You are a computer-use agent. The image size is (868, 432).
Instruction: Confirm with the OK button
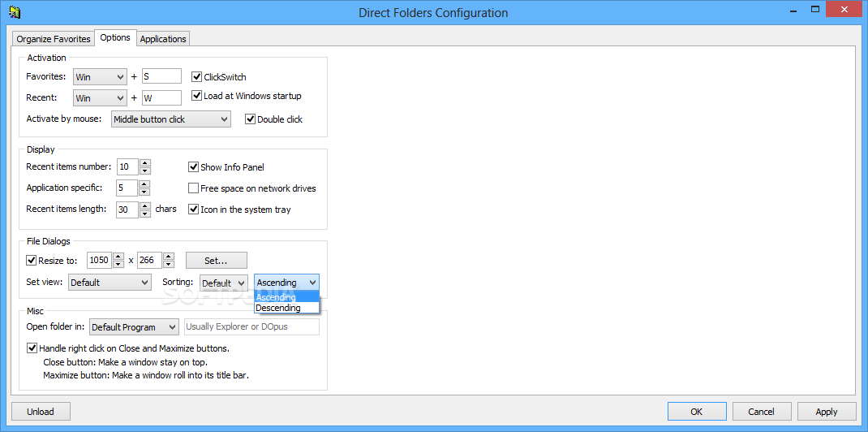tap(697, 412)
